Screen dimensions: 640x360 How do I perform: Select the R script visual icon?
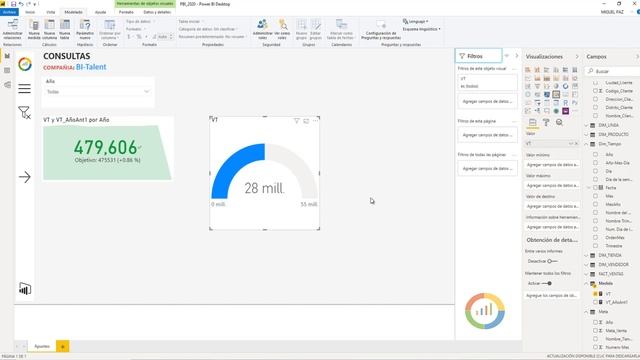pos(565,102)
